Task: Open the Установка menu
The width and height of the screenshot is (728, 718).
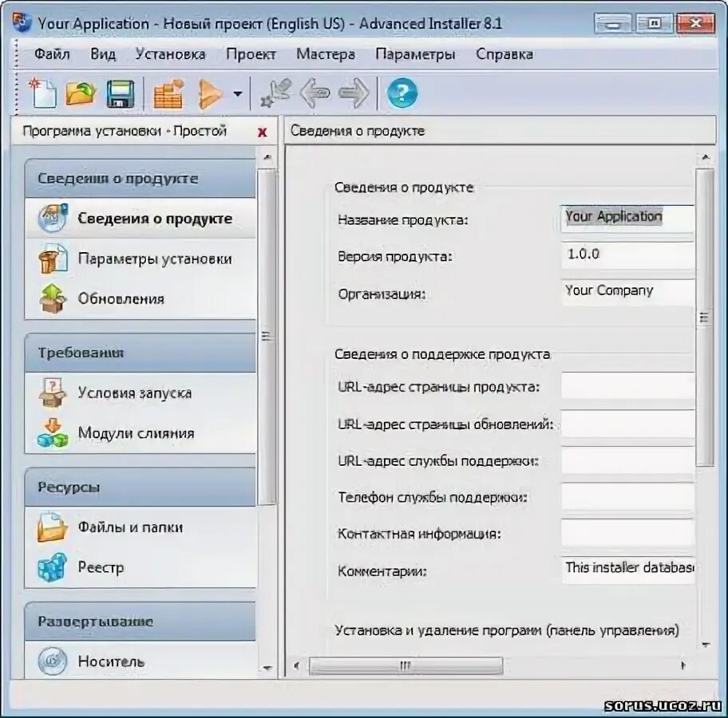Action: tap(170, 54)
